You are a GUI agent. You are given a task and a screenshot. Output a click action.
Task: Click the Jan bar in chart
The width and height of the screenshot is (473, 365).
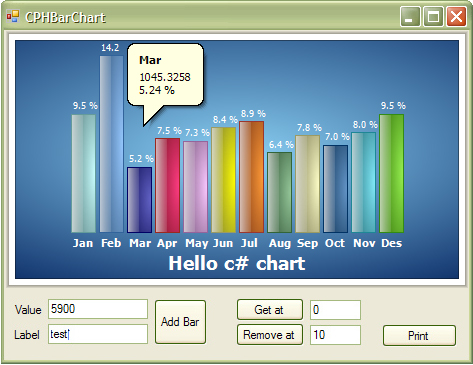(x=84, y=174)
